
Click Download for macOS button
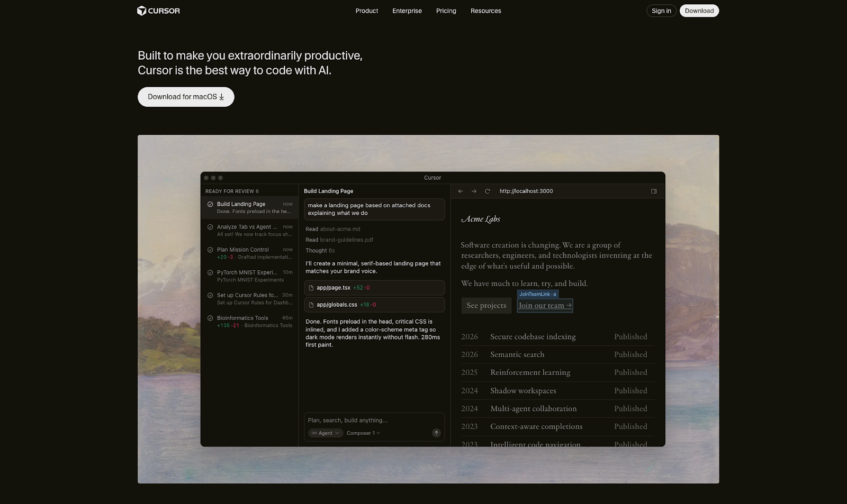pyautogui.click(x=186, y=97)
